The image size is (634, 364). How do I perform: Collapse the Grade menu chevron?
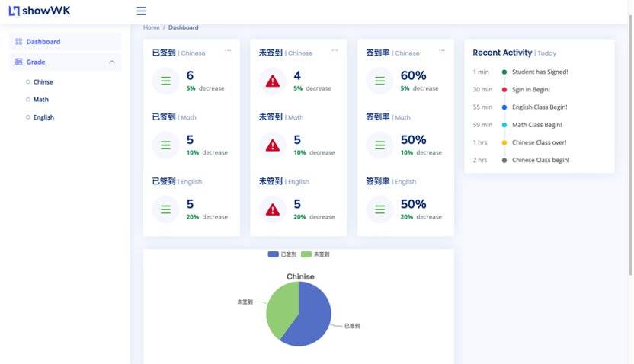(112, 62)
